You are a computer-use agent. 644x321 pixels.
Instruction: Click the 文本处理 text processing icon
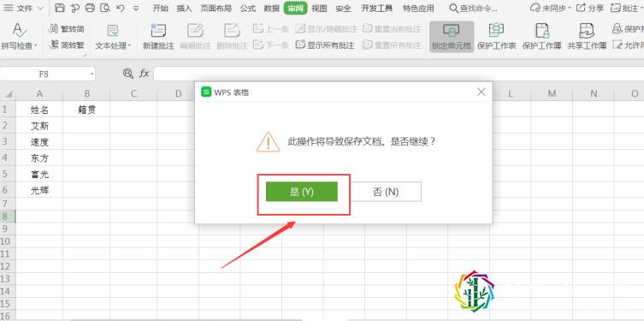coord(113,31)
